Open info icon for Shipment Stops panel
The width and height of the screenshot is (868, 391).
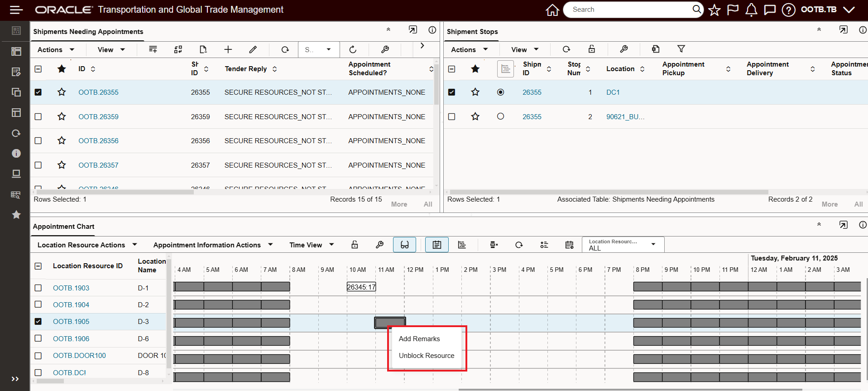tap(863, 30)
